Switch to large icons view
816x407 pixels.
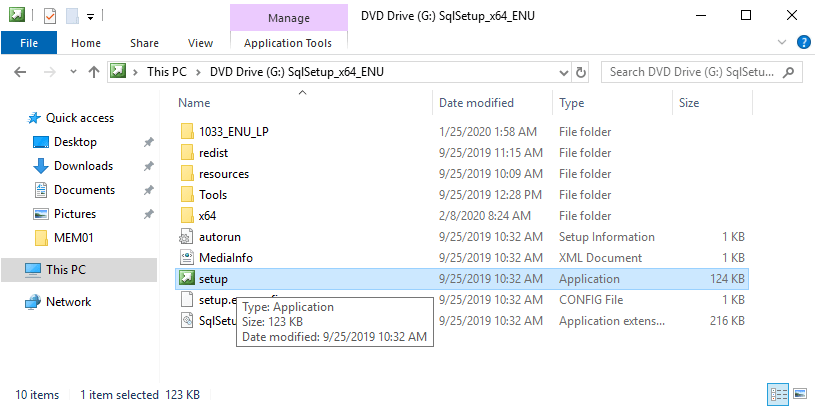798,393
